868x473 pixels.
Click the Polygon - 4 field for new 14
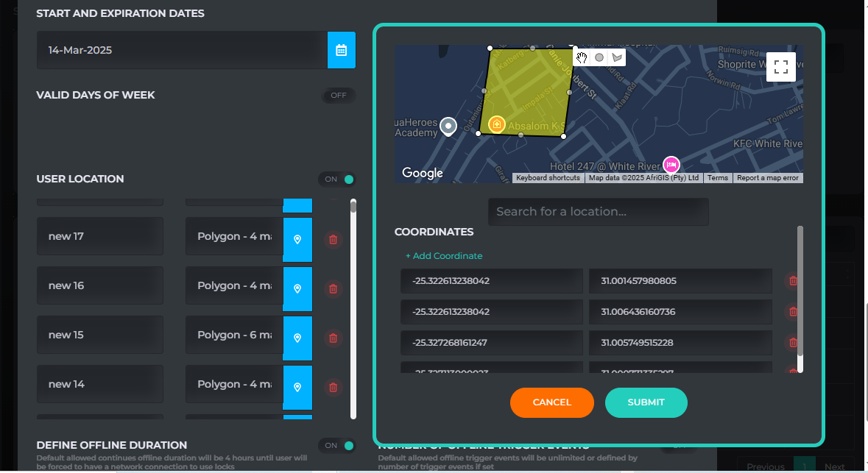pos(234,384)
